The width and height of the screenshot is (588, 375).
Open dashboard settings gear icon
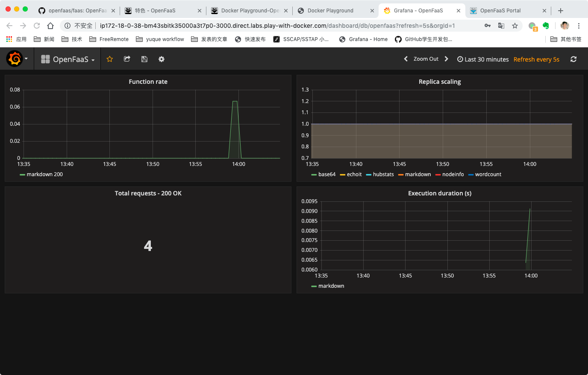(x=162, y=59)
